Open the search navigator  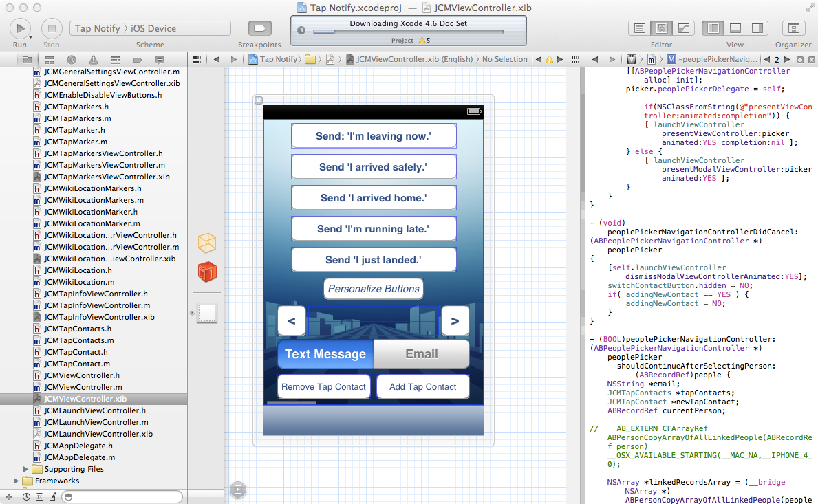point(71,60)
